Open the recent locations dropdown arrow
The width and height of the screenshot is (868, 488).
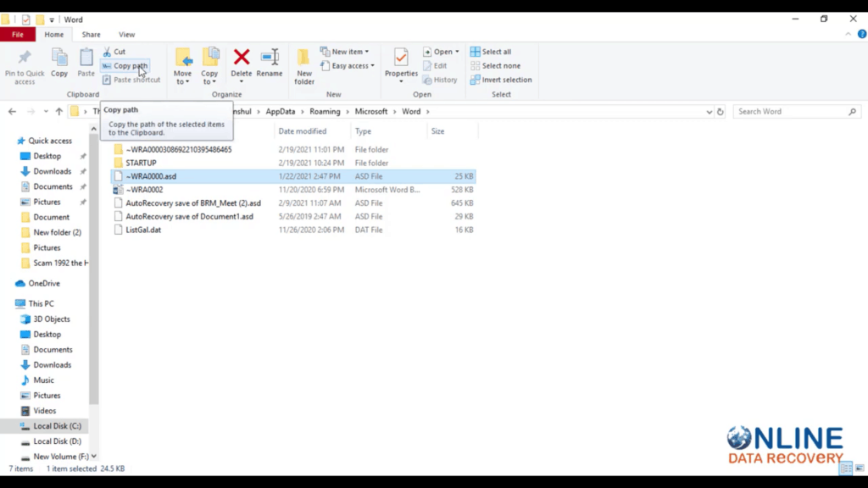46,112
